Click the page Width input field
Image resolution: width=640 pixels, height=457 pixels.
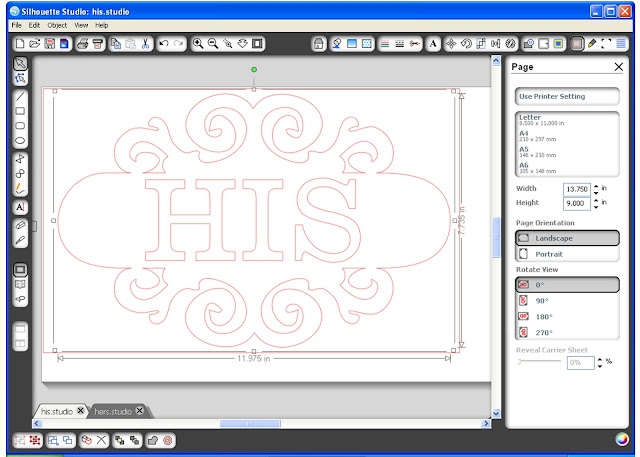pos(577,189)
